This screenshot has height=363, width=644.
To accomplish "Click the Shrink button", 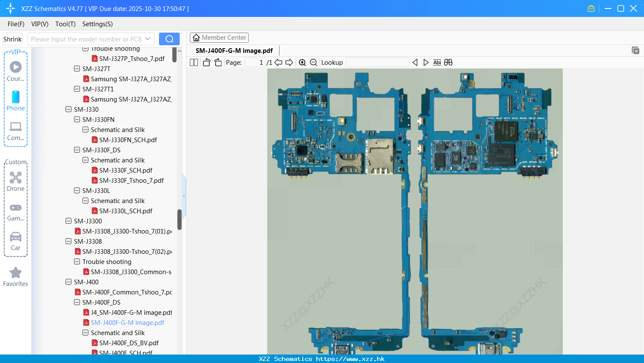I will point(13,39).
